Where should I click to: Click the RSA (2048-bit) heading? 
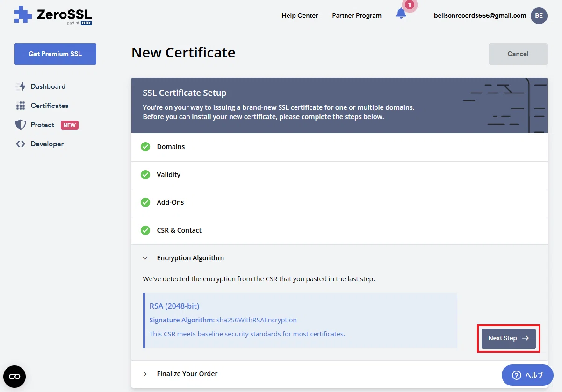click(x=174, y=306)
